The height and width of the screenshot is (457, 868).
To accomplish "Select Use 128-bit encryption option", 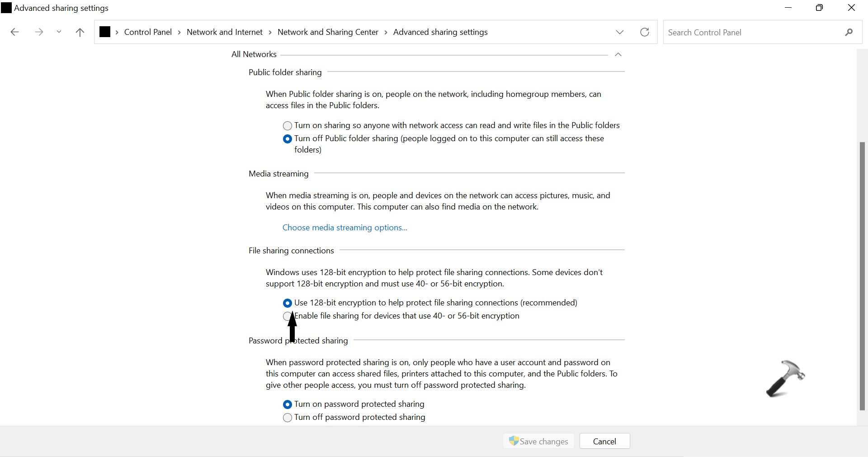I will (x=287, y=303).
